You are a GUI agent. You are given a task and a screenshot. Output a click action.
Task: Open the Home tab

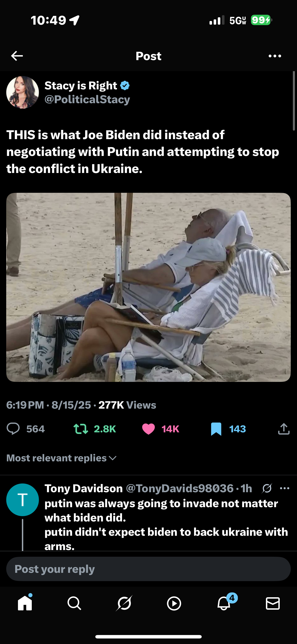pyautogui.click(x=25, y=603)
